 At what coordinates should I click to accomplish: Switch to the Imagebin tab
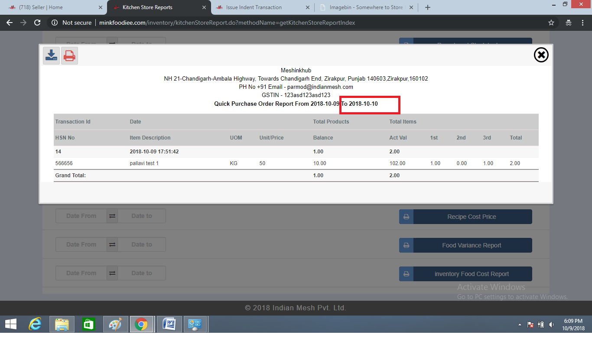tap(366, 7)
